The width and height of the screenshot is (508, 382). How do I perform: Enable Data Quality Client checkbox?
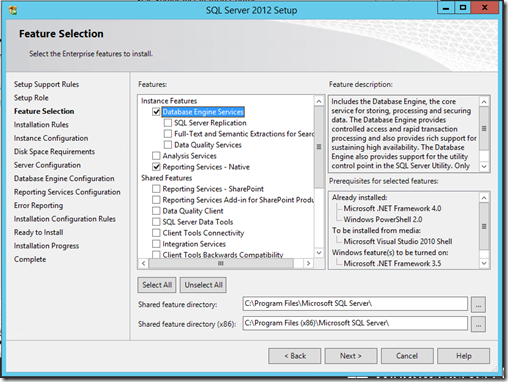(156, 211)
